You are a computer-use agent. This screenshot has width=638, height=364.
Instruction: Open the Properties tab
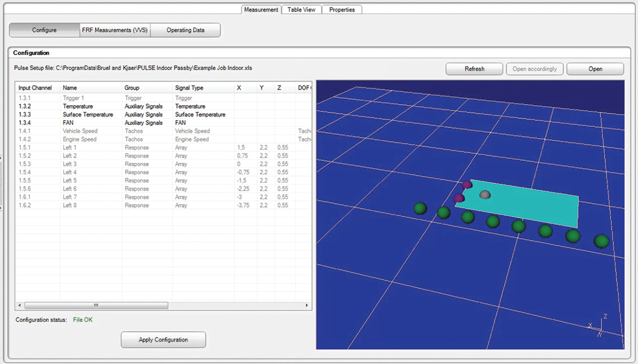342,9
